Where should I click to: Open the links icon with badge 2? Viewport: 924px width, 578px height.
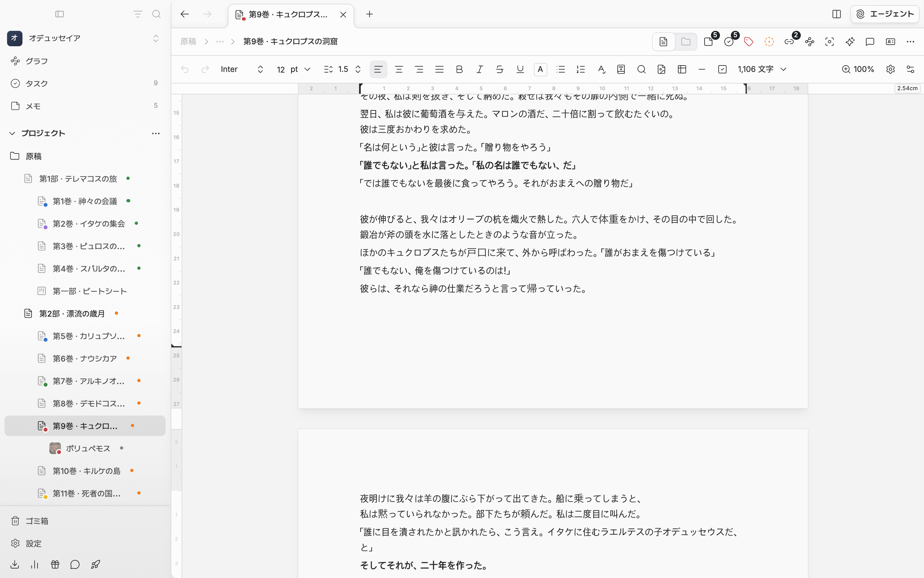789,42
